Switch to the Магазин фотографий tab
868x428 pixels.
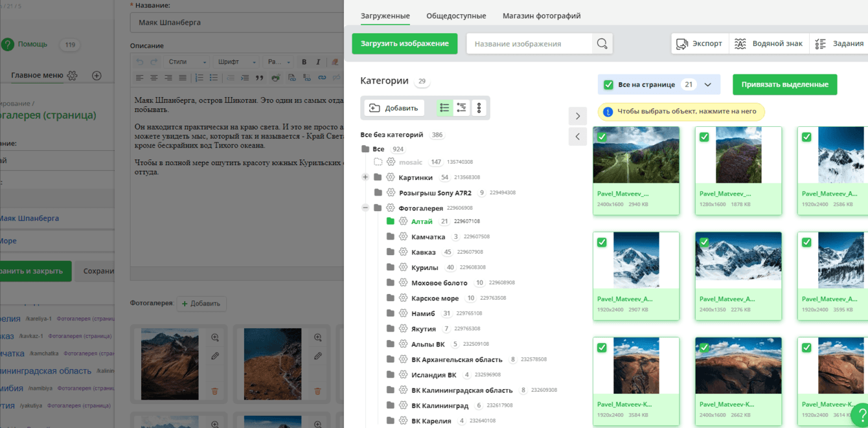pos(542,16)
